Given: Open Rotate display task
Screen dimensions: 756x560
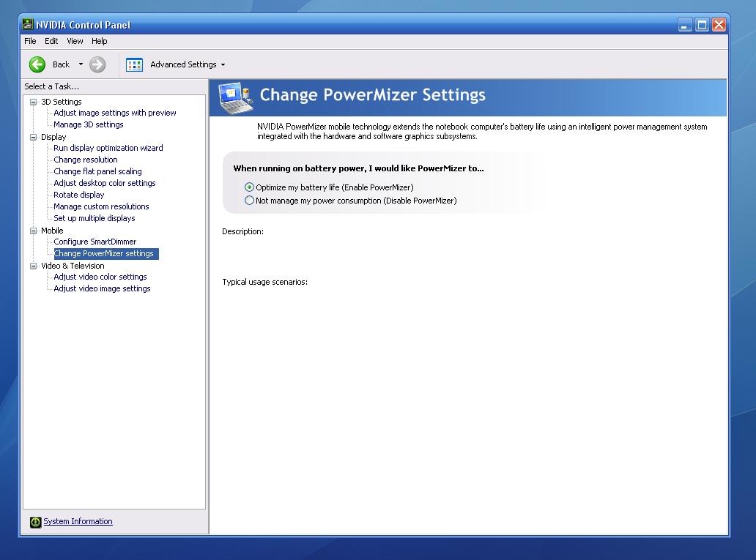Looking at the screenshot, I should [x=78, y=195].
